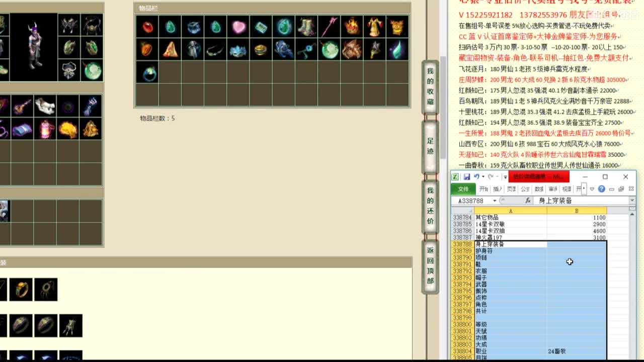Click the animal skull item
The width and height of the screenshot is (644, 362).
[x=45, y=106]
